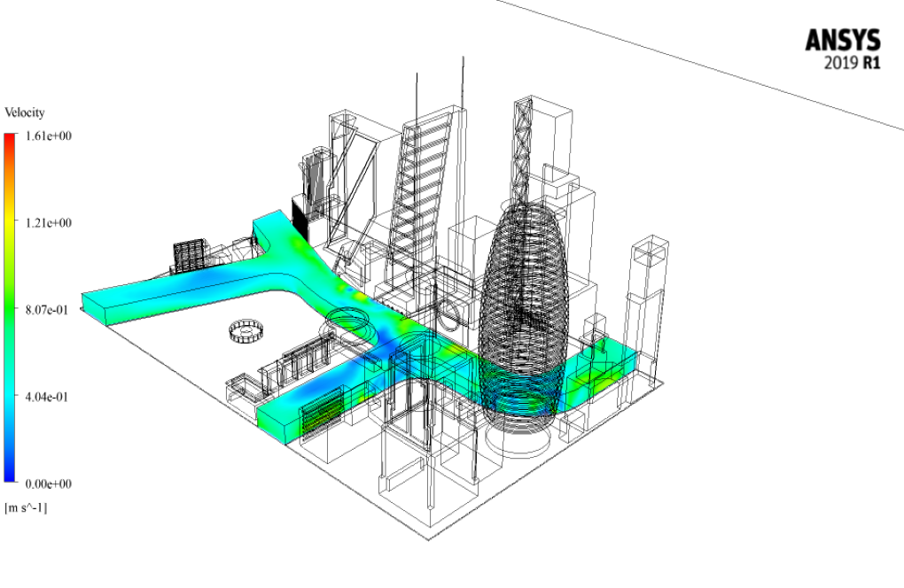Click the red top of legend color bar
Viewport: 904px width, 588px height.
[x=10, y=142]
